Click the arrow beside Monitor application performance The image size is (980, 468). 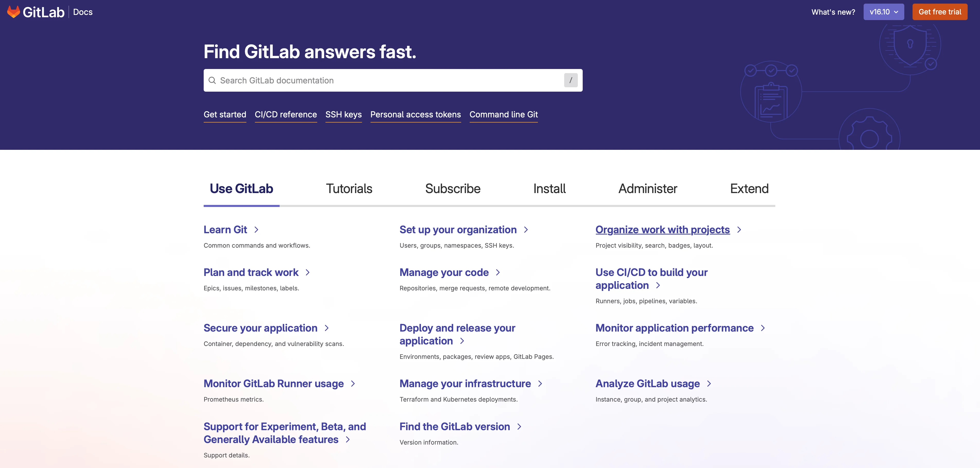point(763,328)
